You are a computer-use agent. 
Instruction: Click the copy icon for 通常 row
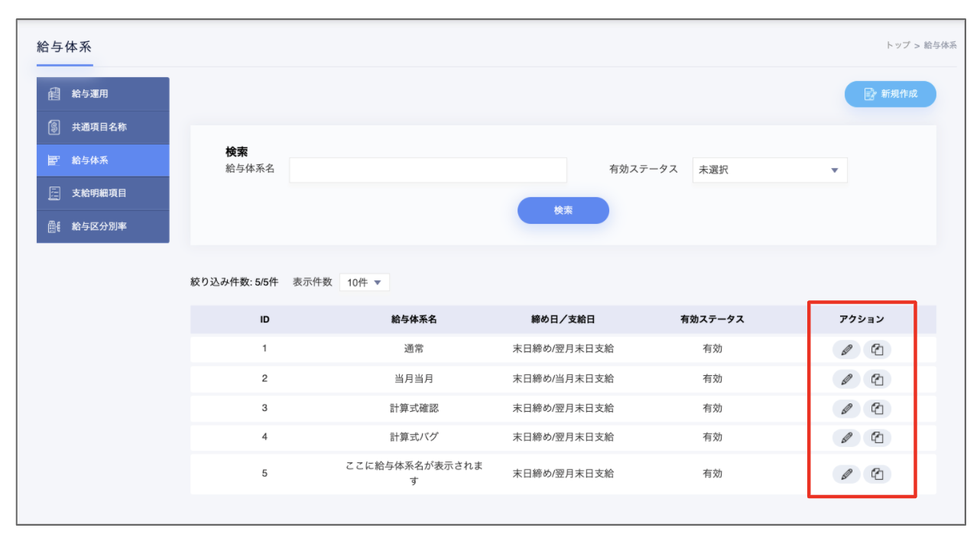click(877, 350)
